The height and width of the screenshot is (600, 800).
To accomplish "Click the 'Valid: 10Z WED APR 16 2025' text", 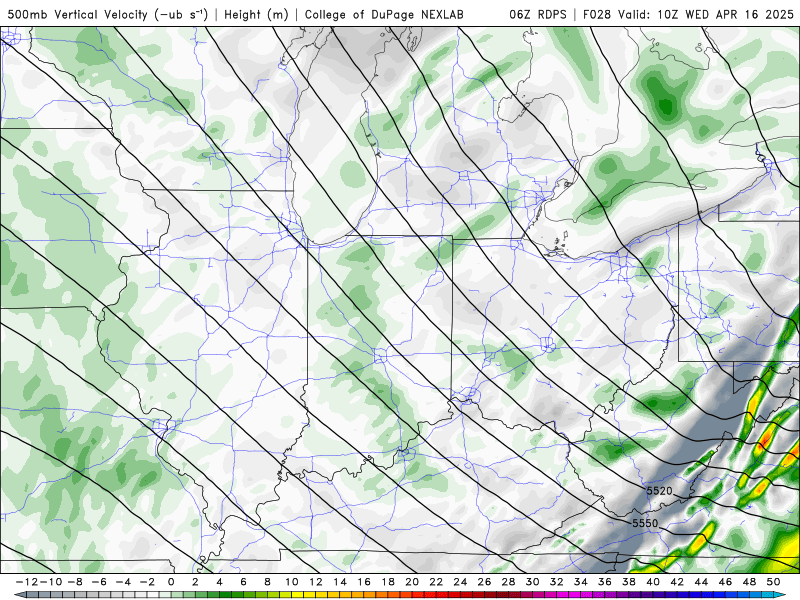I will pos(706,14).
